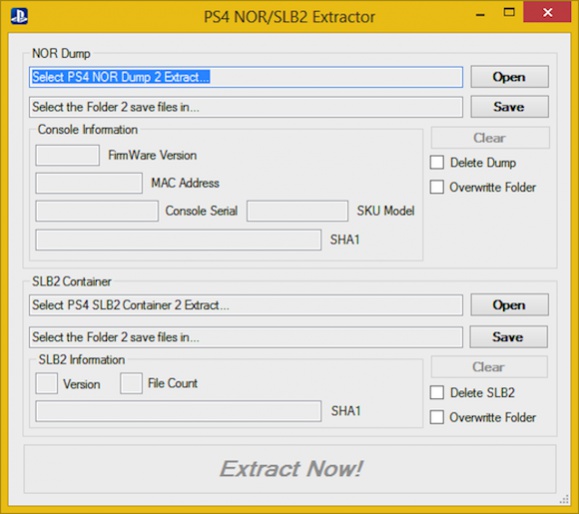Focus the Select PS4 NOR Dump field
This screenshot has height=514, width=579.
pos(246,77)
